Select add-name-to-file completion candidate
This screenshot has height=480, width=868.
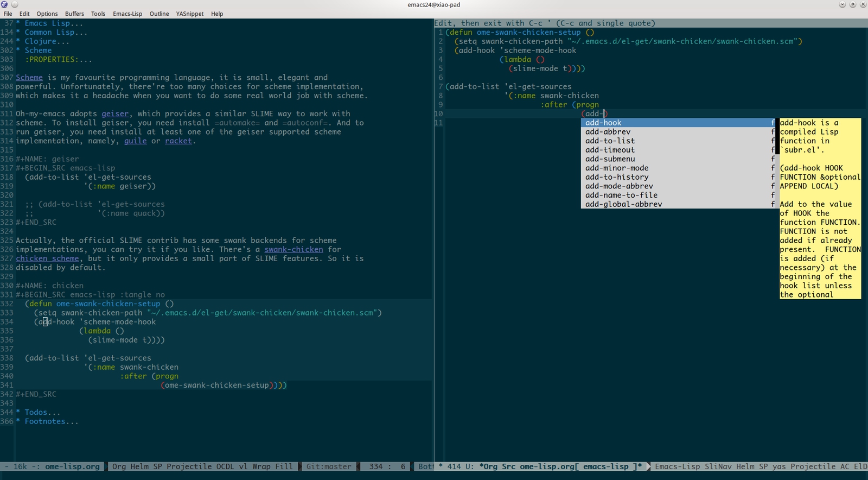(x=678, y=195)
